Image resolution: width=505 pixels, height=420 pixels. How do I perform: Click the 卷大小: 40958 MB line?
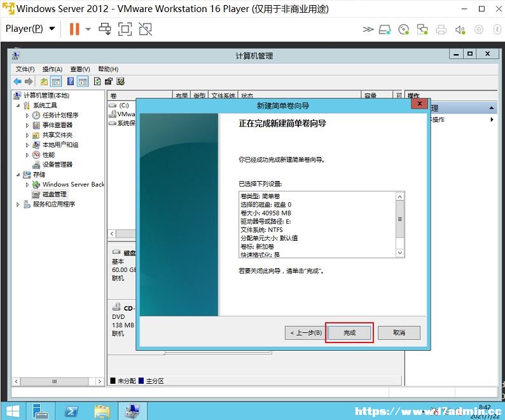[x=266, y=213]
